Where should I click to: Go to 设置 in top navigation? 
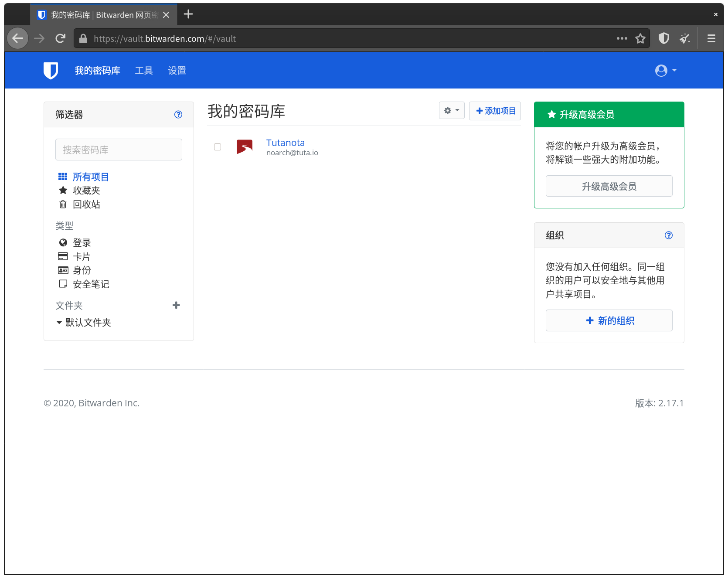tap(177, 71)
